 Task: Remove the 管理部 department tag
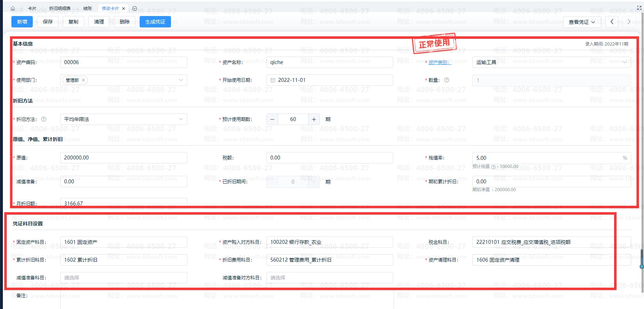point(83,80)
